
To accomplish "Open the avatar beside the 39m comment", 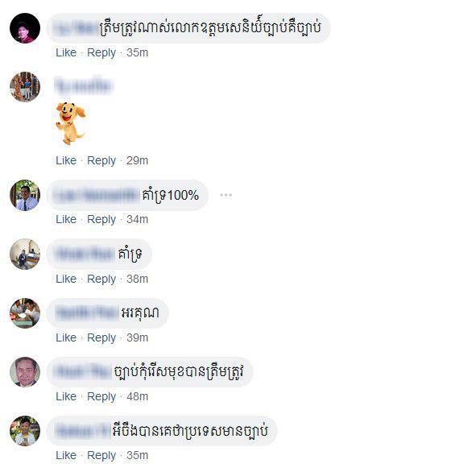I will [x=25, y=313].
